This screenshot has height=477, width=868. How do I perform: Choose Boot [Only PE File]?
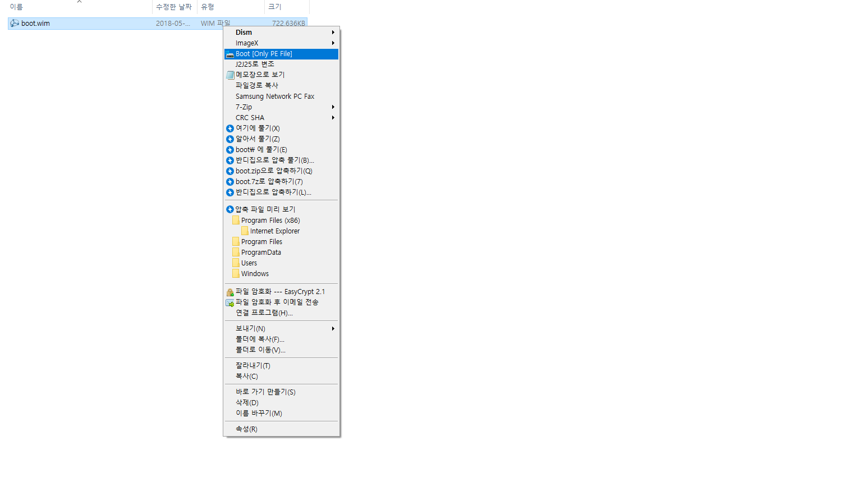pos(281,54)
